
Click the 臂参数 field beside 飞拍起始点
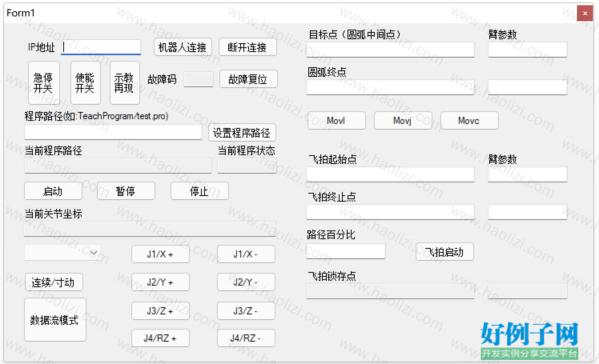click(x=528, y=174)
